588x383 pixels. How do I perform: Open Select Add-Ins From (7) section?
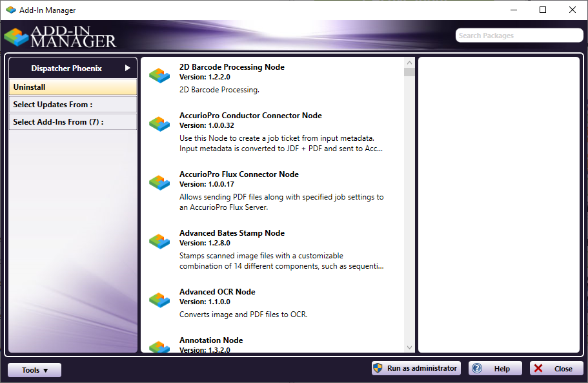[73, 122]
